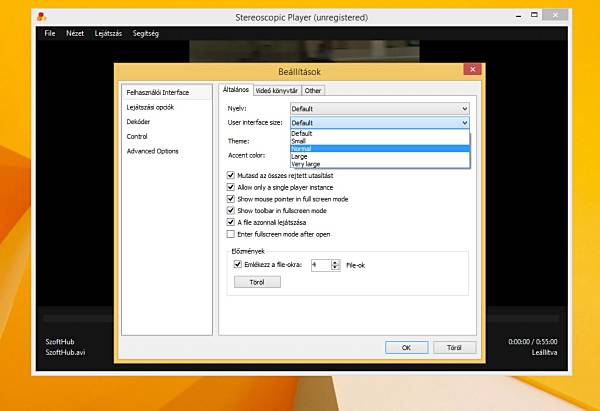Select Lejátszási opciók in the settings list

click(166, 107)
